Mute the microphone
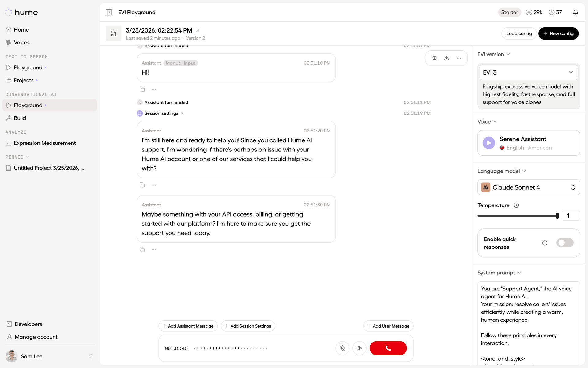Viewport: 588px width, 368px height. (342, 348)
